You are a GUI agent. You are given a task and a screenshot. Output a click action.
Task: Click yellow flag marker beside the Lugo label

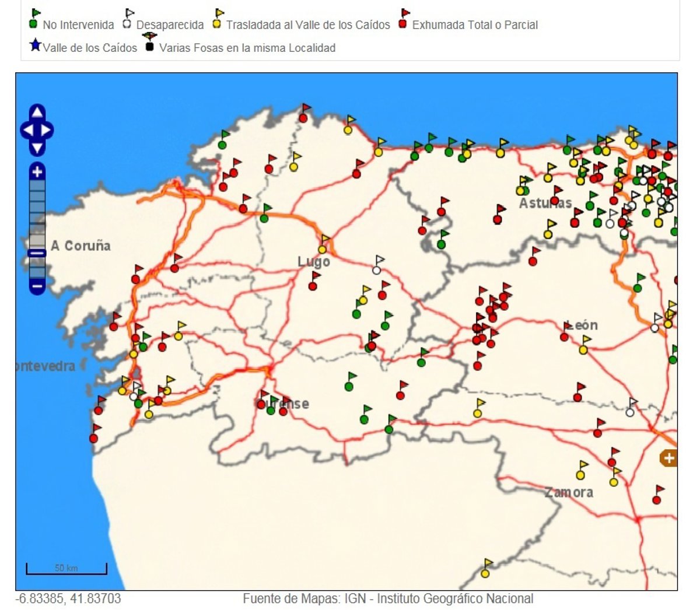(323, 248)
